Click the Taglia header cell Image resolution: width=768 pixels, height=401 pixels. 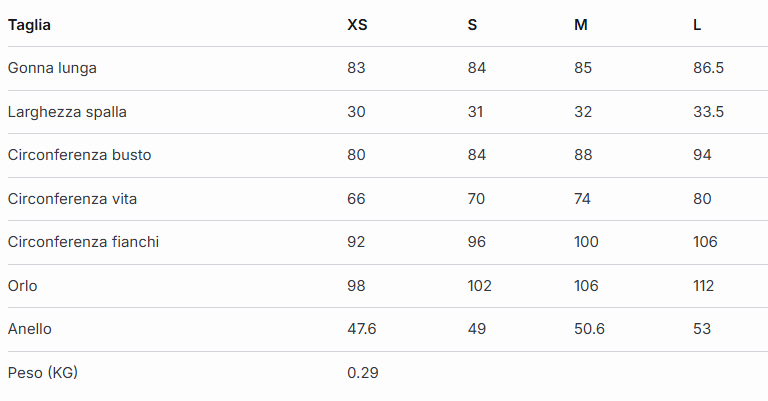click(29, 25)
